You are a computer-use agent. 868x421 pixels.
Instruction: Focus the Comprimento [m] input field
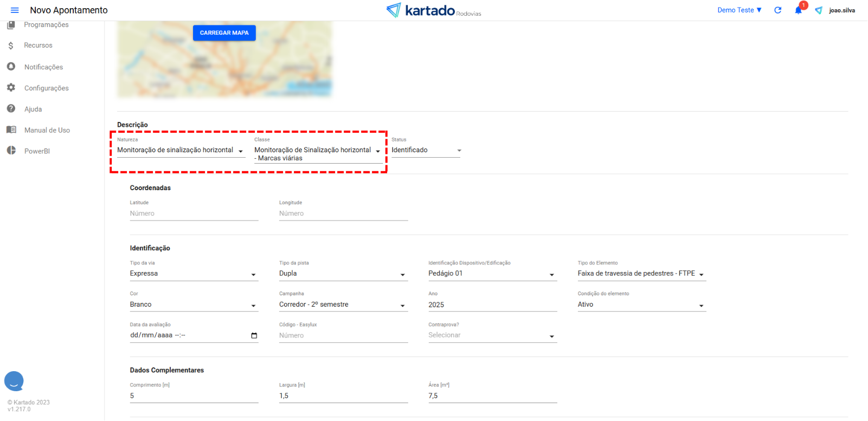(194, 396)
